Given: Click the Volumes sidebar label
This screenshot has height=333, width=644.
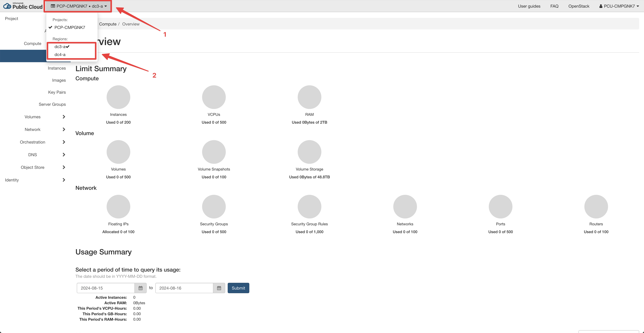Looking at the screenshot, I should click(33, 117).
